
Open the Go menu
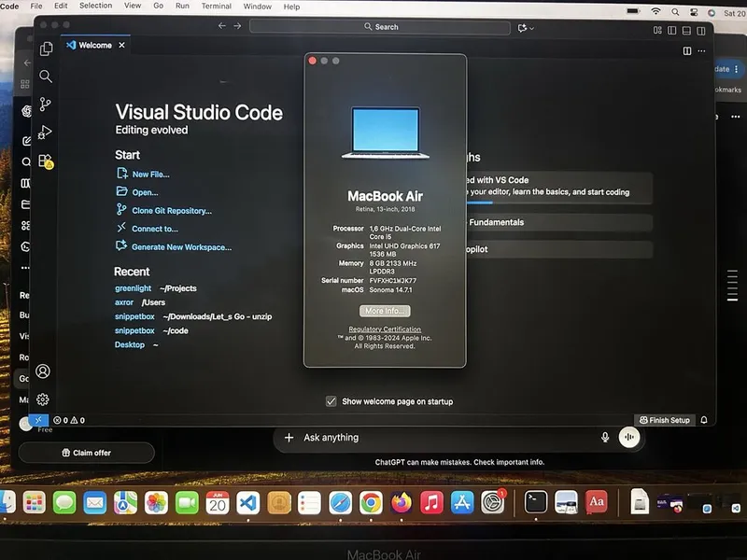tap(158, 6)
